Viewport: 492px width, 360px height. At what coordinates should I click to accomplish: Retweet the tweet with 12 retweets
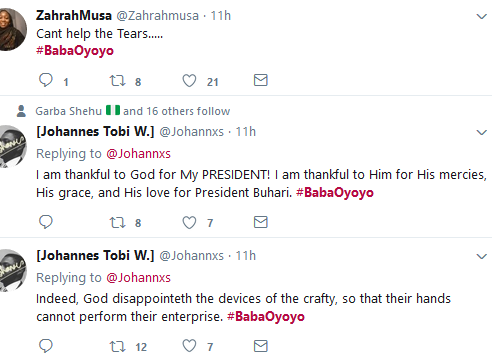click(x=117, y=346)
